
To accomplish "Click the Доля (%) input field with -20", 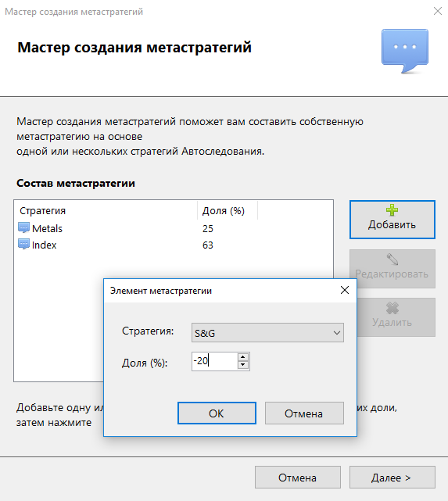I will click(214, 361).
